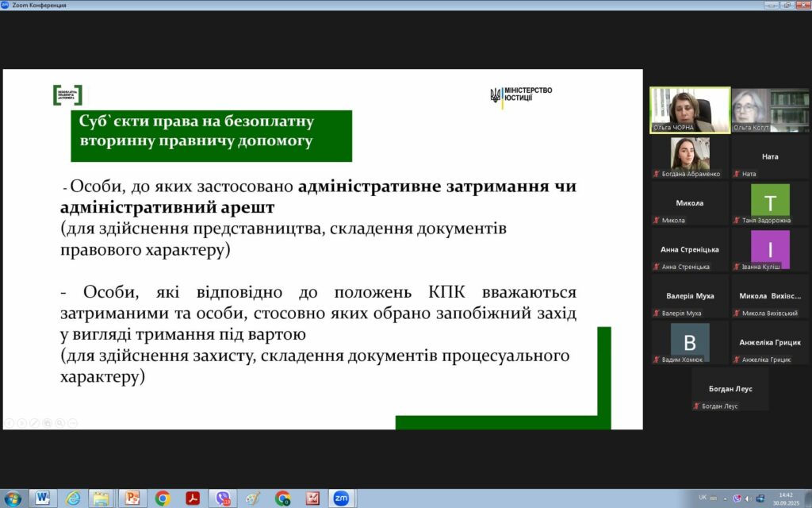Viewport: 812px width, 508px height.
Task: Select Ольга ЧОРНА's video thumbnail
Action: (690, 110)
